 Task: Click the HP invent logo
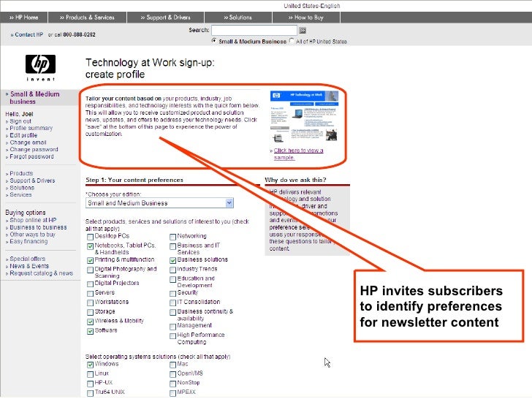pos(40,67)
